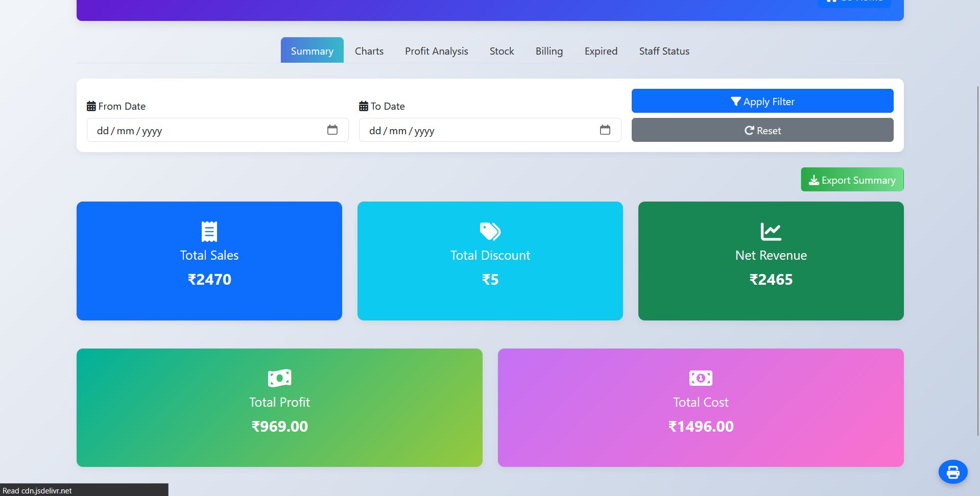
Task: Click the line-chart icon on Net Revenue card
Action: click(771, 231)
